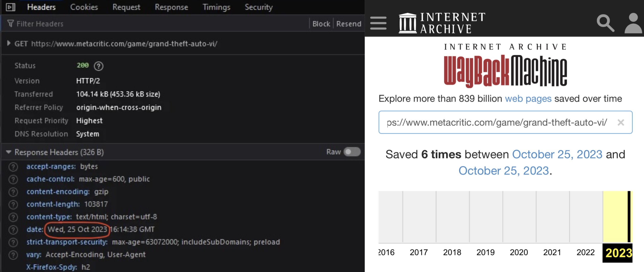The image size is (644, 272).
Task: Open the Internet Archive hamburger menu
Action: point(378,23)
